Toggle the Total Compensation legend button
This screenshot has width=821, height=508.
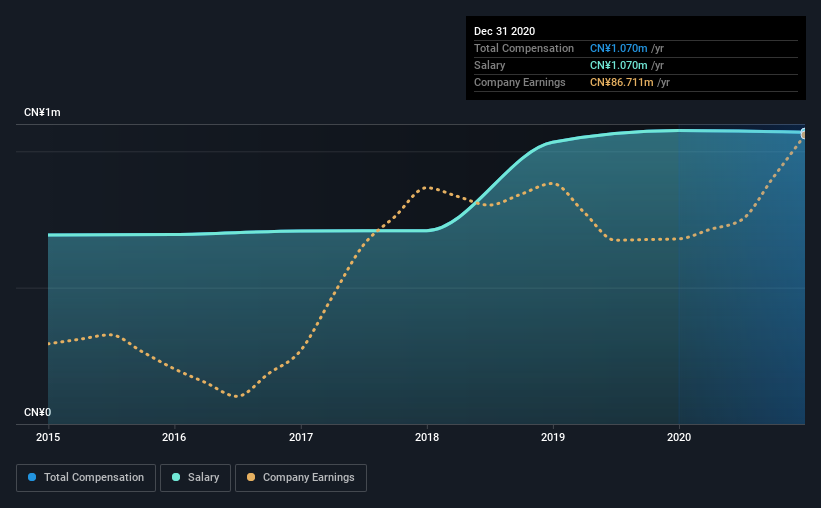coord(86,478)
